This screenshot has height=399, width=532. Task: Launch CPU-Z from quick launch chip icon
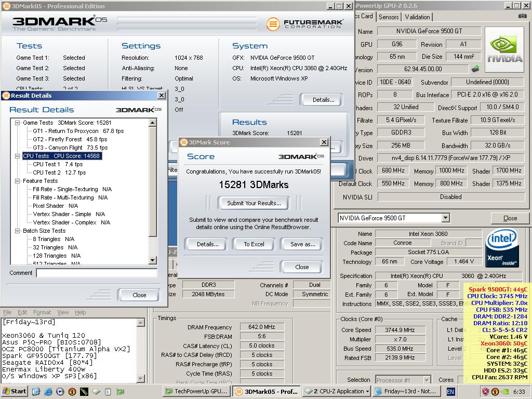click(96, 392)
